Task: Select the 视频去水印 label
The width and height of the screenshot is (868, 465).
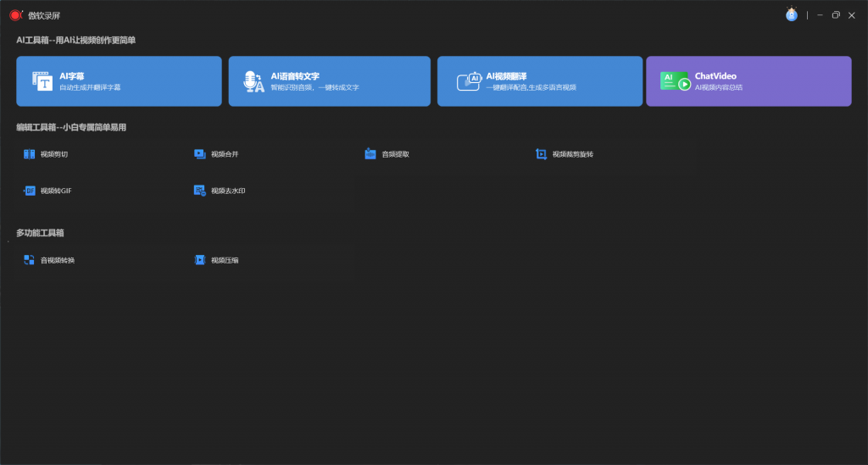Action: (228, 191)
